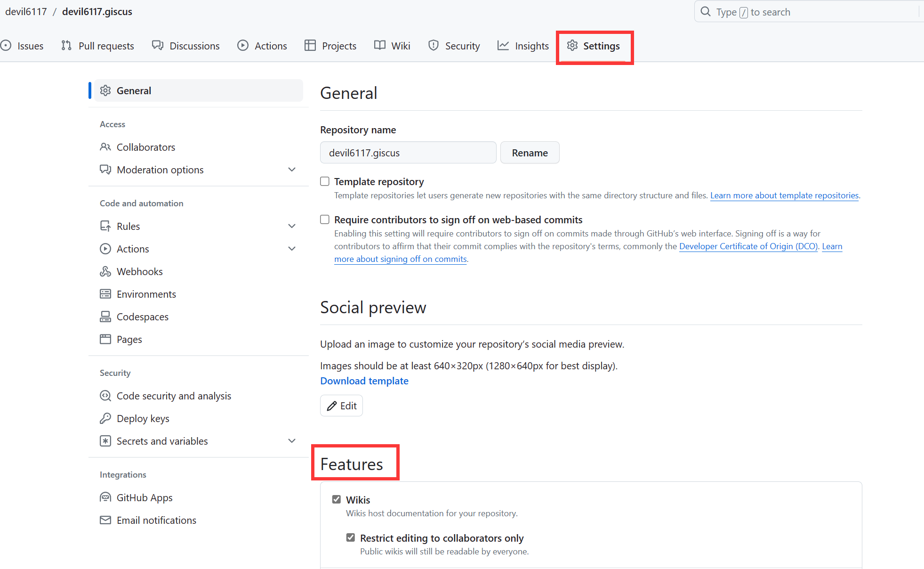Expand Moderation options submenu
924x569 pixels.
pyautogui.click(x=292, y=170)
